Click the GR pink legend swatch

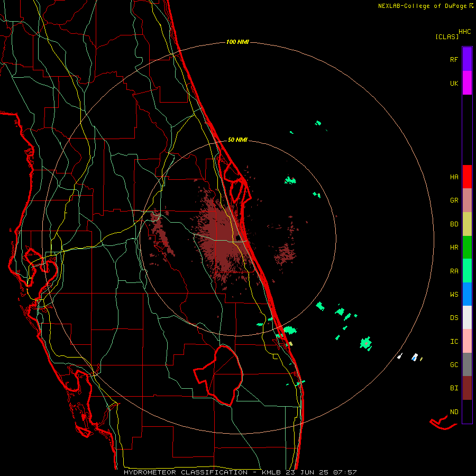[x=467, y=200]
